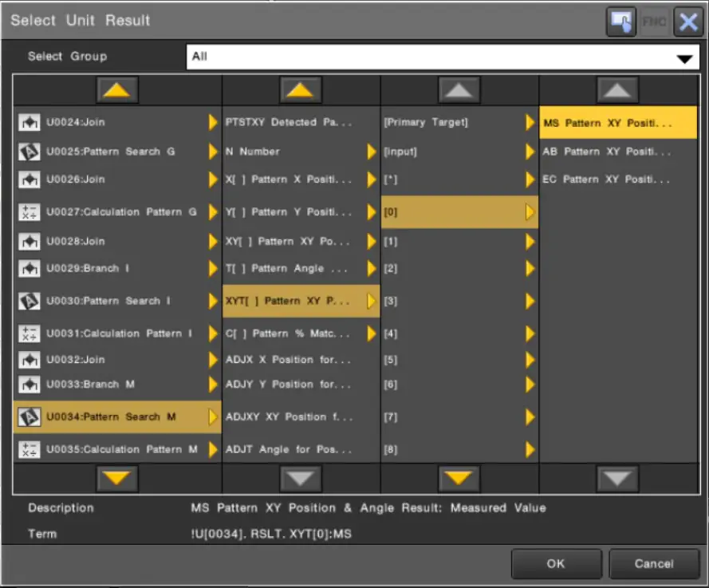Select the T[ ] Pattern Angle result
Image resolution: width=709 pixels, height=588 pixels.
click(x=289, y=269)
